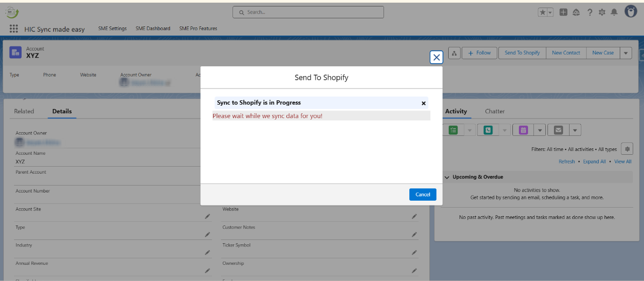Click the Expand All link
The image size is (644, 281).
[x=594, y=161]
